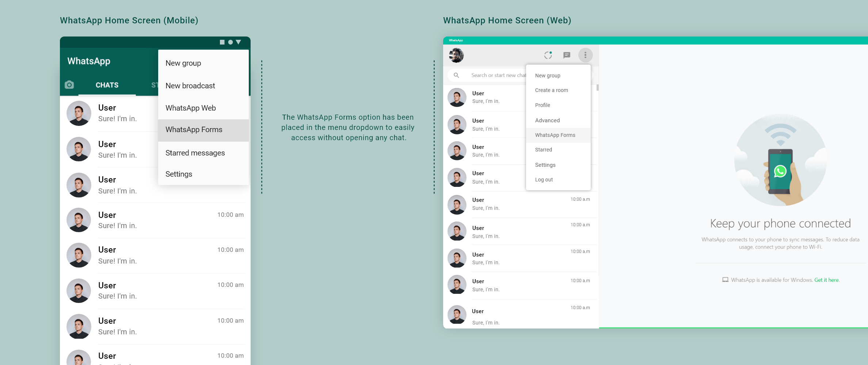Open the three-dot overflow menu on WhatsApp Web
The image size is (868, 365).
(586, 55)
